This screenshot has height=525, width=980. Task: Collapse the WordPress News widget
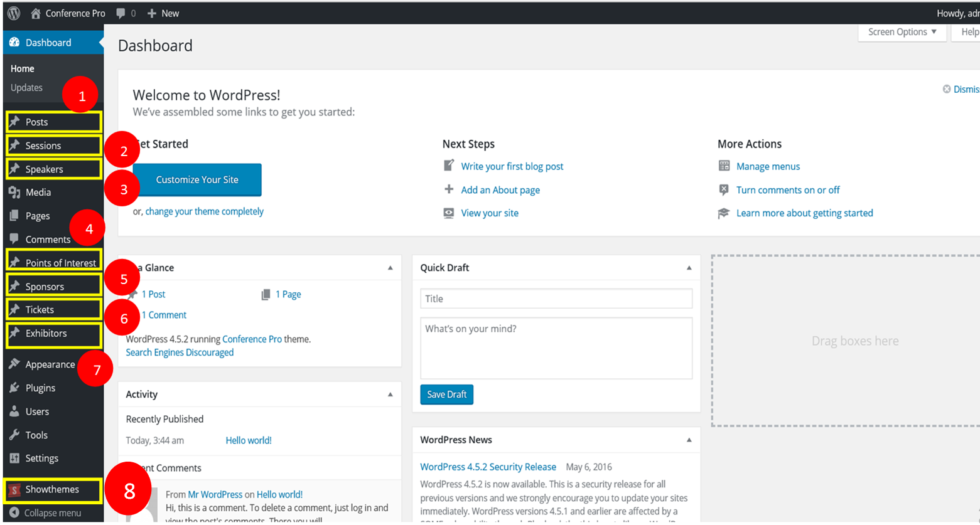tap(689, 440)
